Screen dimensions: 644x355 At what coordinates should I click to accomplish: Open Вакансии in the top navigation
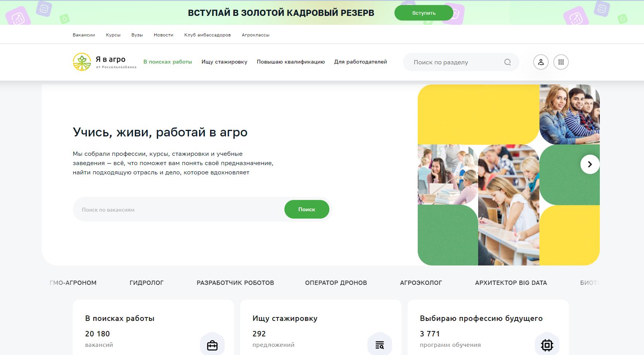[x=84, y=35]
